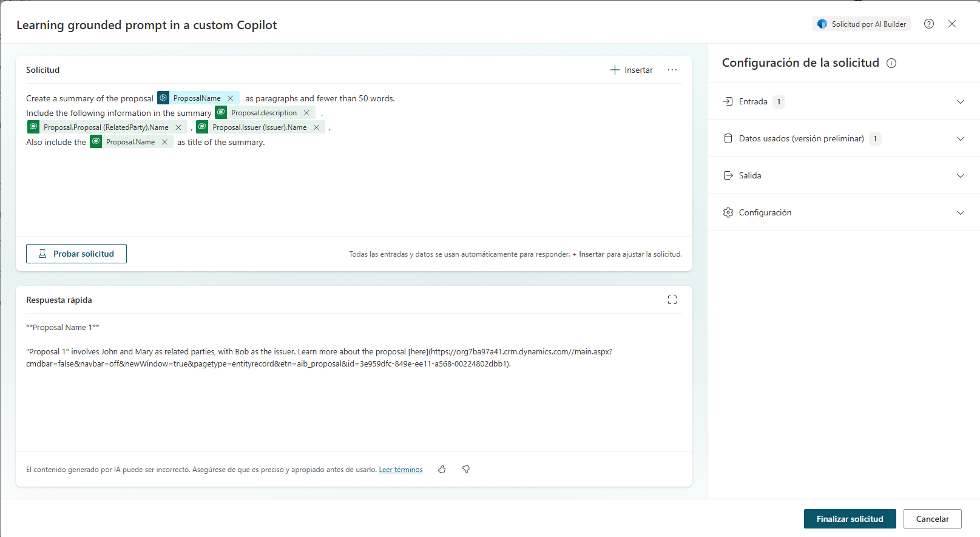Remove the ProposalName input chip

(x=231, y=98)
